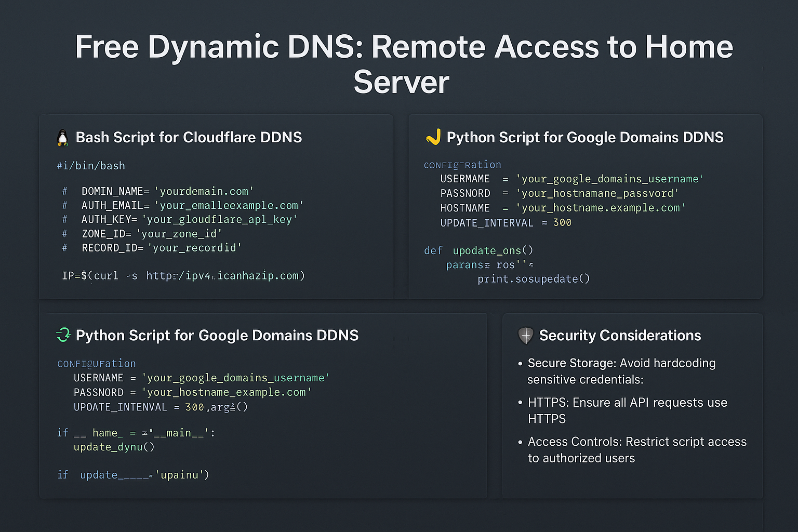
Task: Click the 'Bash Script for Cloudflare DDNS' heading
Action: pos(189,137)
